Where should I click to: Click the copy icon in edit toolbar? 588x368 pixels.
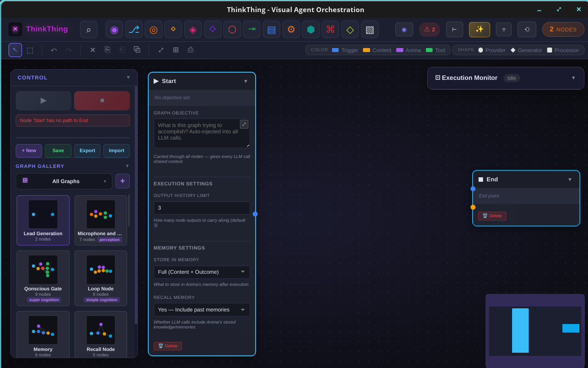pyautogui.click(x=107, y=50)
